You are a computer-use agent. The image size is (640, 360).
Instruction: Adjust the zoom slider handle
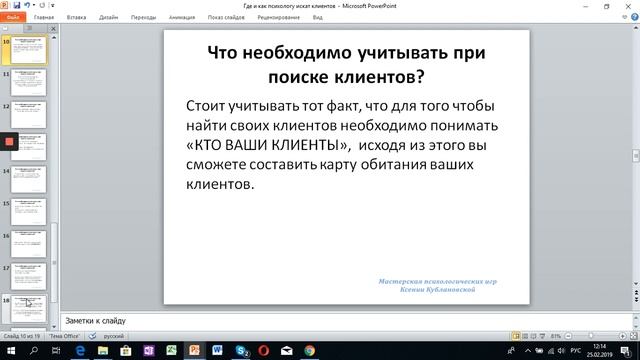coord(591,336)
